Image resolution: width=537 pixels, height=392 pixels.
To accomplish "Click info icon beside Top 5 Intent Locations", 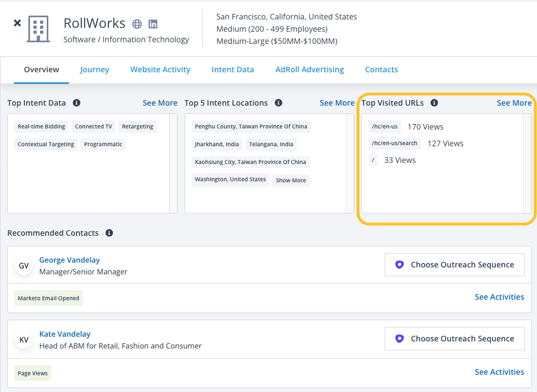I will [x=279, y=103].
